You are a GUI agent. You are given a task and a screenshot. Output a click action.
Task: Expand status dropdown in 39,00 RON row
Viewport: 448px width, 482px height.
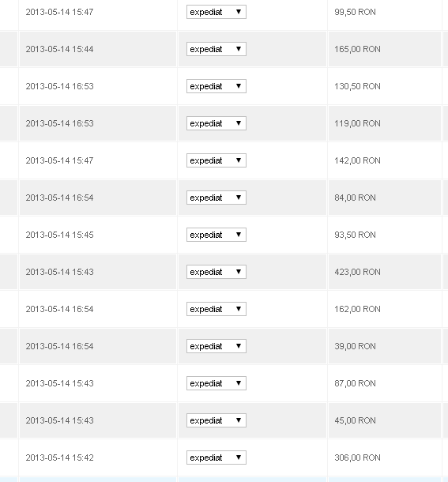pyautogui.click(x=216, y=346)
